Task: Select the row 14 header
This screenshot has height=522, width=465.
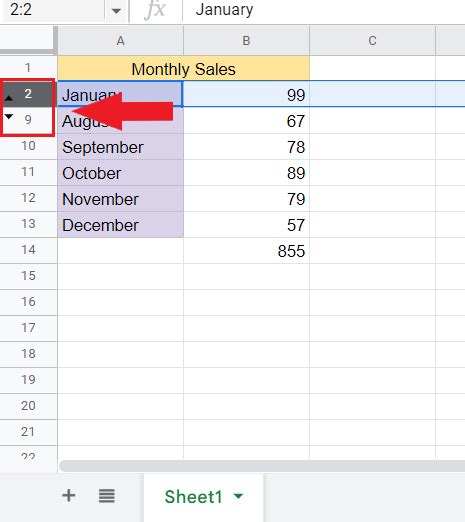Action: click(28, 250)
